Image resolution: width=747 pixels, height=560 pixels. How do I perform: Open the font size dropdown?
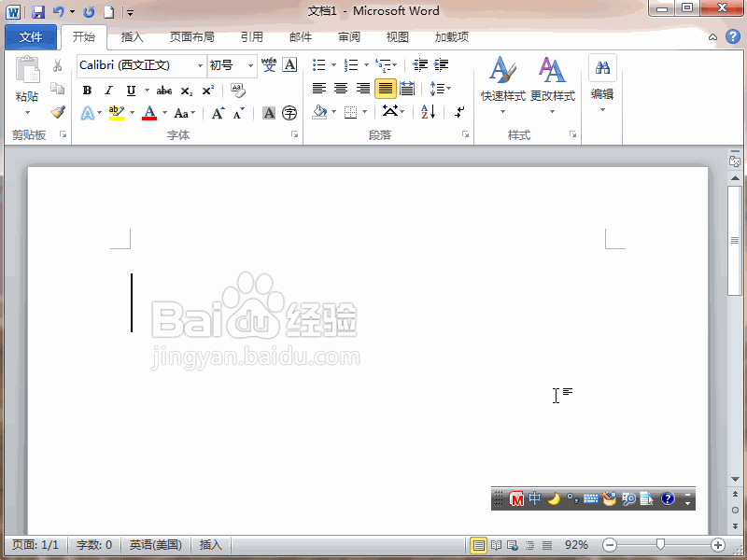(250, 65)
